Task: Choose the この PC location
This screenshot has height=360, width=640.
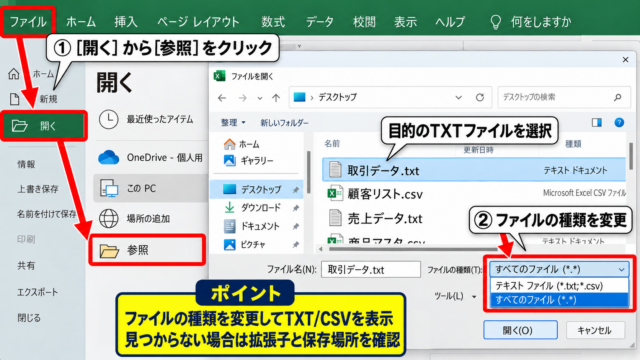Action: point(151,188)
